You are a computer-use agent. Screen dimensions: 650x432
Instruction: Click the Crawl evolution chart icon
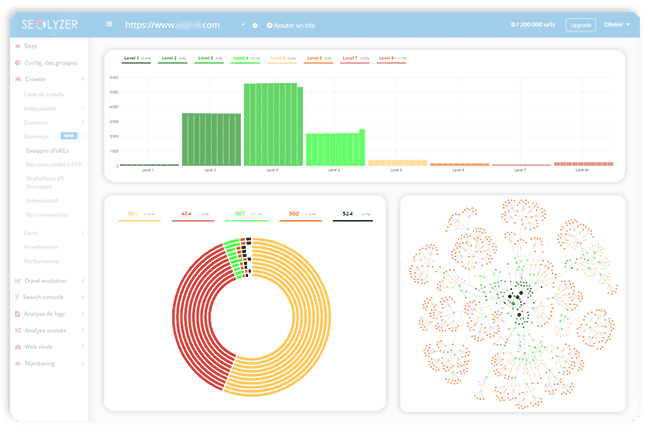tap(17, 281)
